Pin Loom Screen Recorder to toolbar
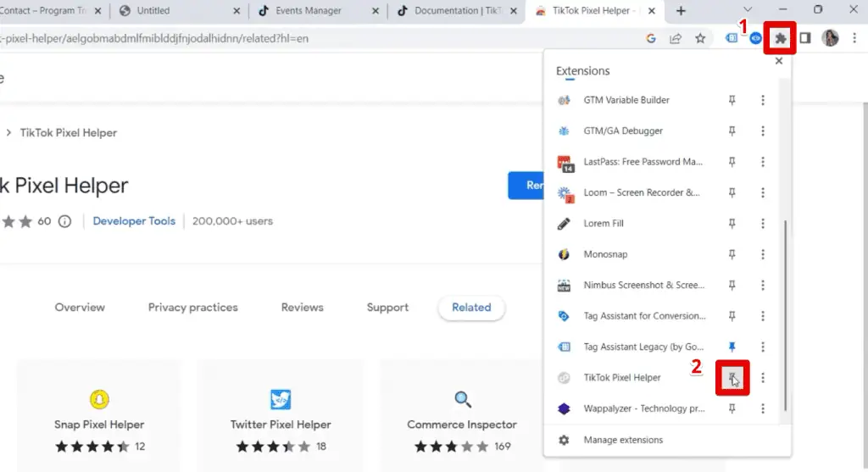This screenshot has height=472, width=868. tap(732, 192)
